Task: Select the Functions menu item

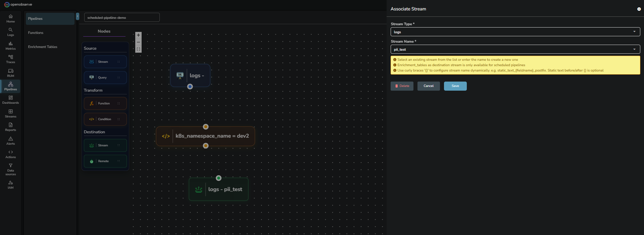Action: coord(36,33)
